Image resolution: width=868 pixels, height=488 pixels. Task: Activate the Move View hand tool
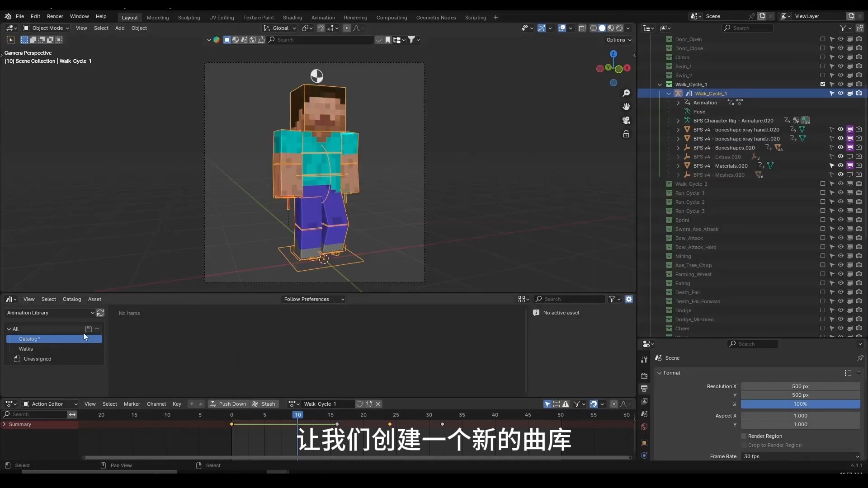627,107
